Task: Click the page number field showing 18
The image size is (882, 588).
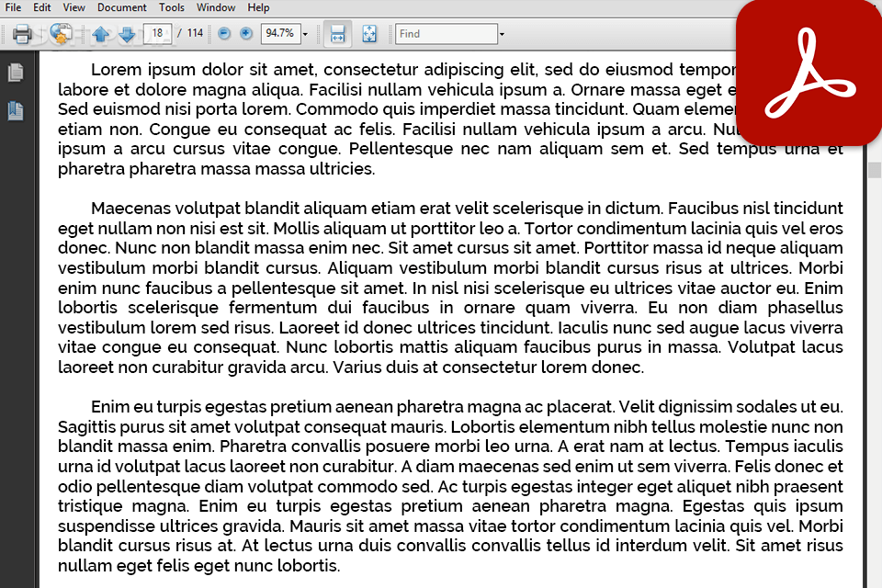Action: tap(157, 33)
